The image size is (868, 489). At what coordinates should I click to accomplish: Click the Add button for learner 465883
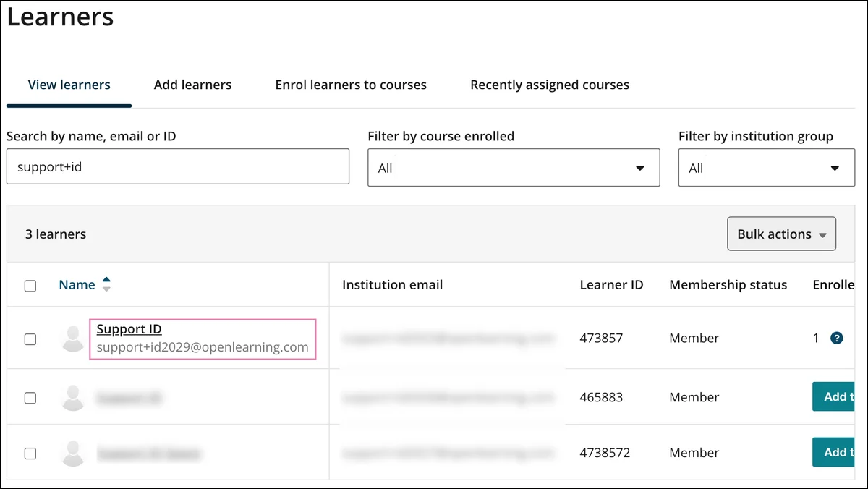[838, 396]
